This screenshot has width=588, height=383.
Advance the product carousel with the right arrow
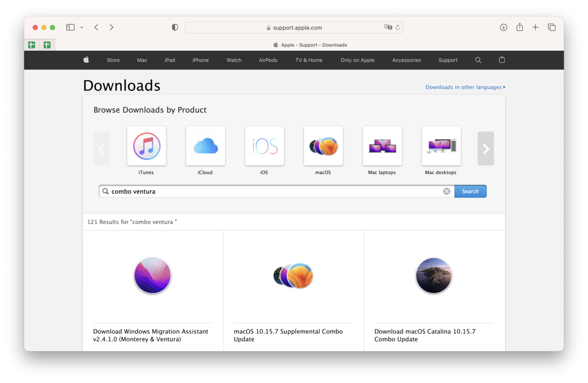[x=485, y=148]
